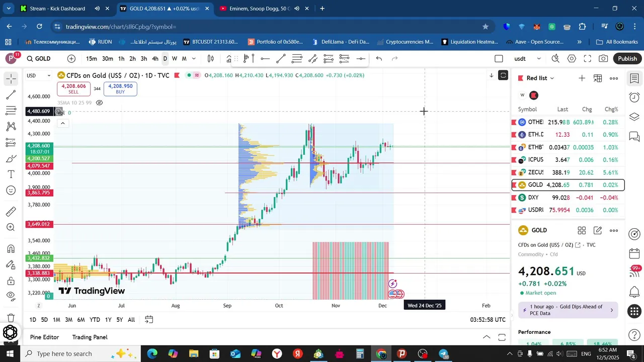
Task: Open the quick search icon
Action: click(x=555, y=59)
